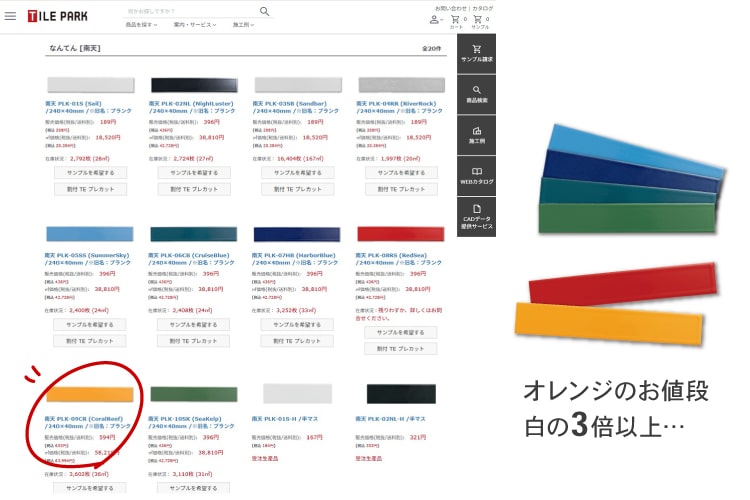Request sample for PLK-07HB (HarborBlue)

[x=297, y=325]
